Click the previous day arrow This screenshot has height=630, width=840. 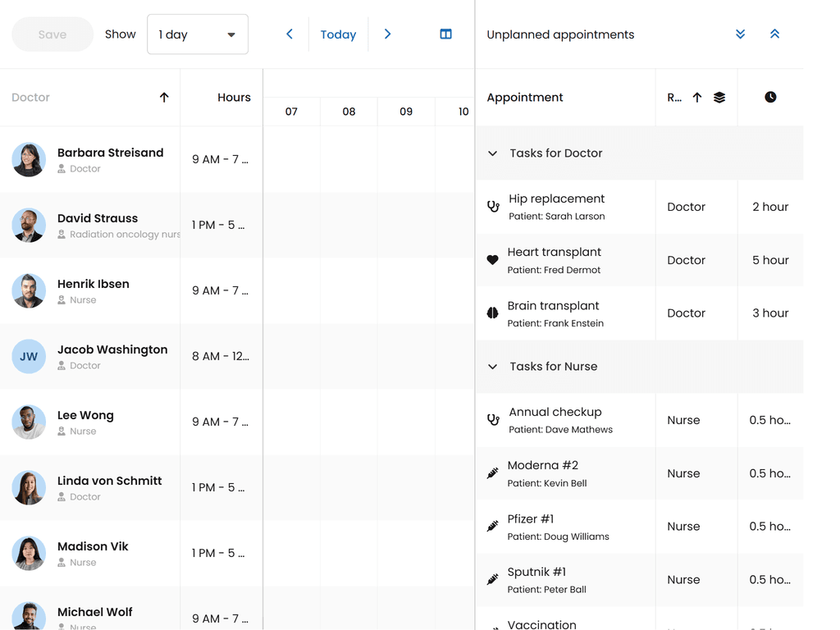point(290,34)
